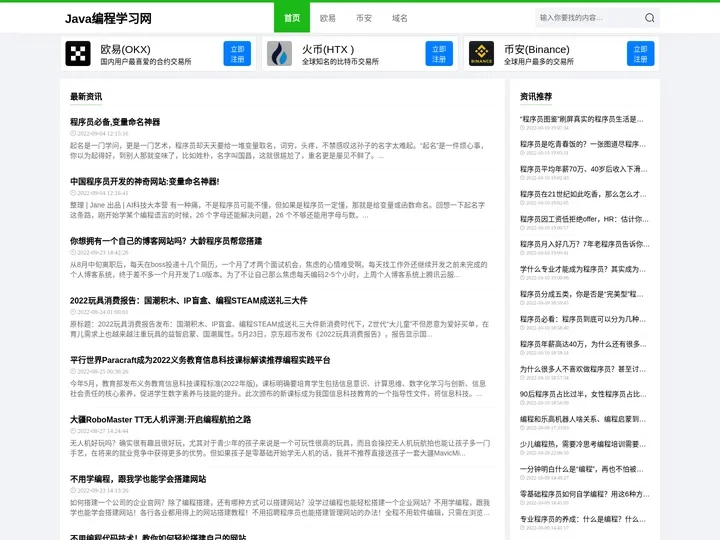Open article 程序员必备,变量命名神器
The width and height of the screenshot is (720, 540).
pyautogui.click(x=115, y=122)
